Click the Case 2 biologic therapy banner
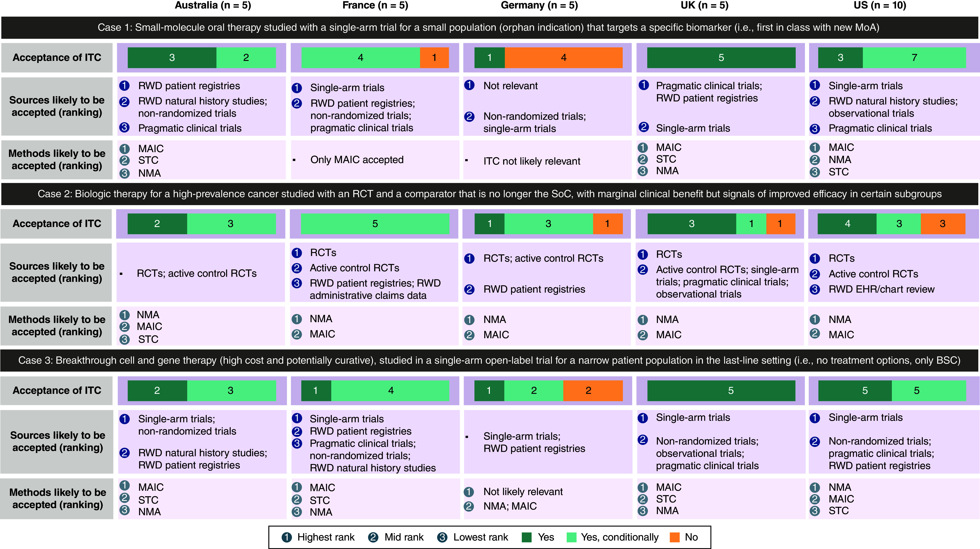This screenshot has height=549, width=980. (x=489, y=194)
